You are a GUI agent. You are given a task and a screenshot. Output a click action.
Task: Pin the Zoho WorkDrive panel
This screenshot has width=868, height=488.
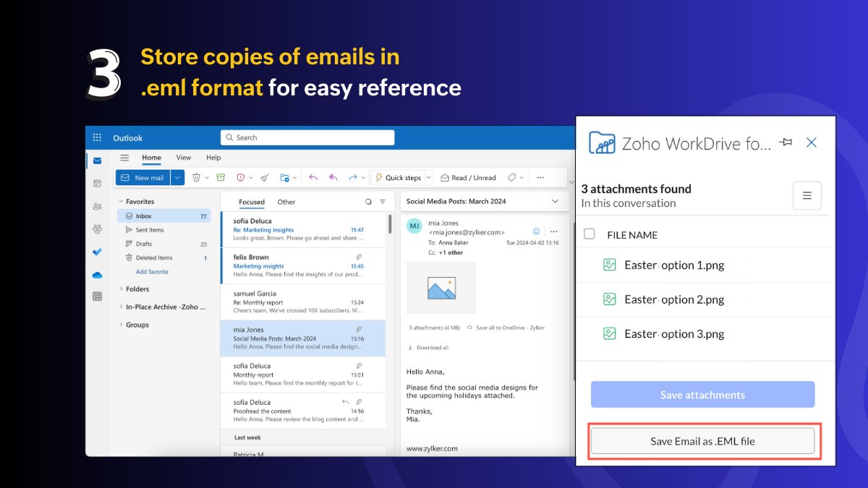tap(786, 142)
